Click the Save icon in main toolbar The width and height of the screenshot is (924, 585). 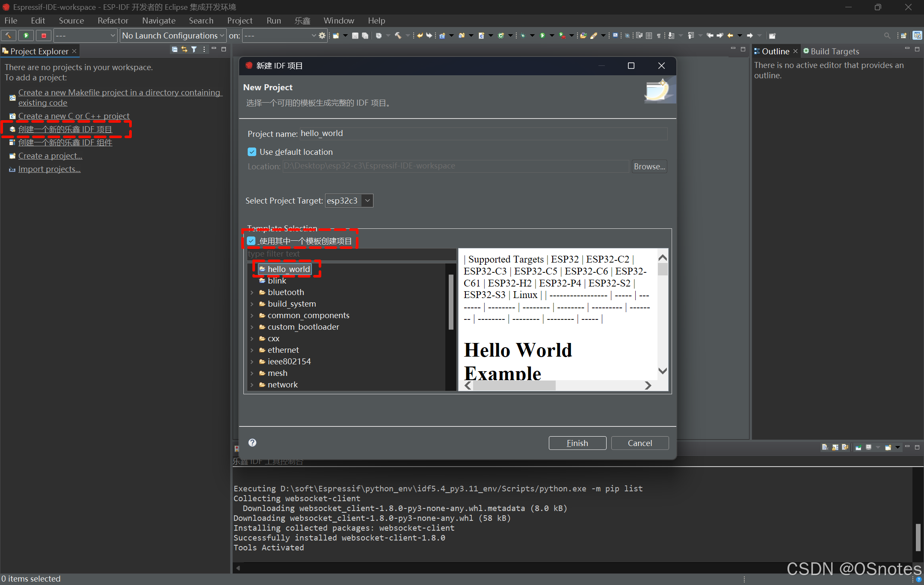355,35
